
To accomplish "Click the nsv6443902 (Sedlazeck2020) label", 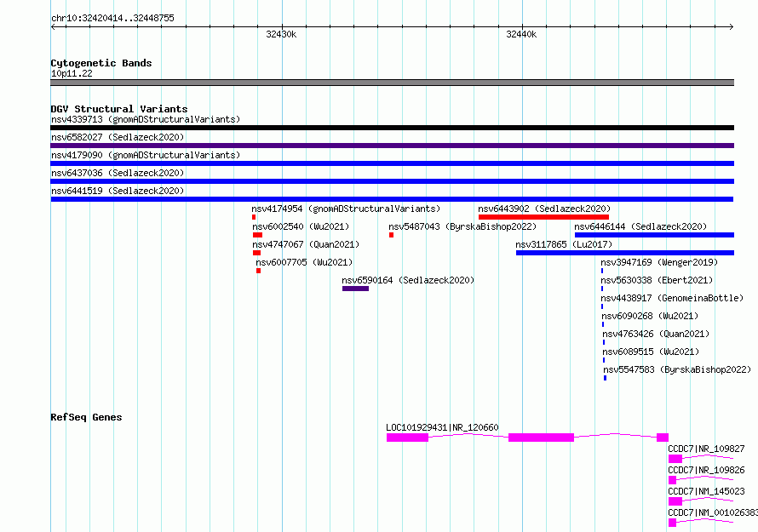I will (544, 209).
